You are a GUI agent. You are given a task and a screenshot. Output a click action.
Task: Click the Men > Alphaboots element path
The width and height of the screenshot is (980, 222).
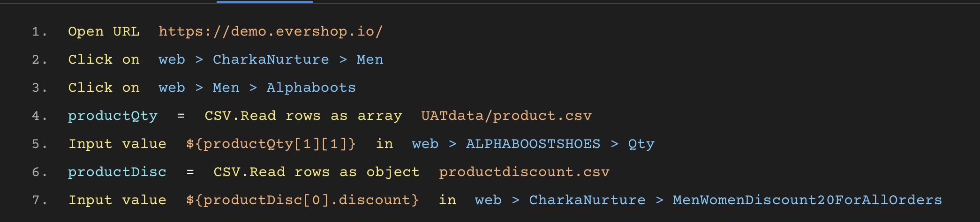(x=284, y=88)
